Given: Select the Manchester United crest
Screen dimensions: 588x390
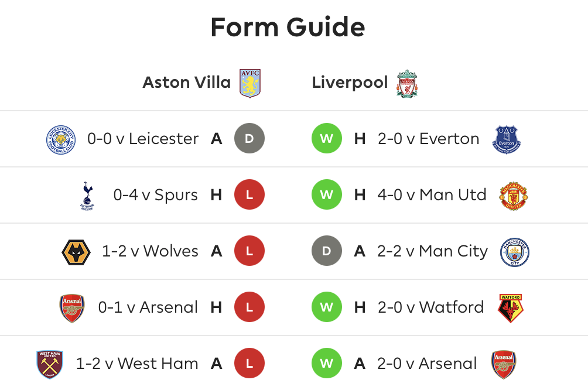Looking at the screenshot, I should click(x=514, y=196).
